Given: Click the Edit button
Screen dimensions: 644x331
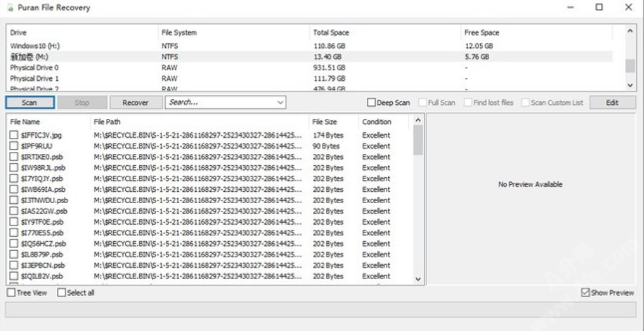Looking at the screenshot, I should pyautogui.click(x=612, y=103).
